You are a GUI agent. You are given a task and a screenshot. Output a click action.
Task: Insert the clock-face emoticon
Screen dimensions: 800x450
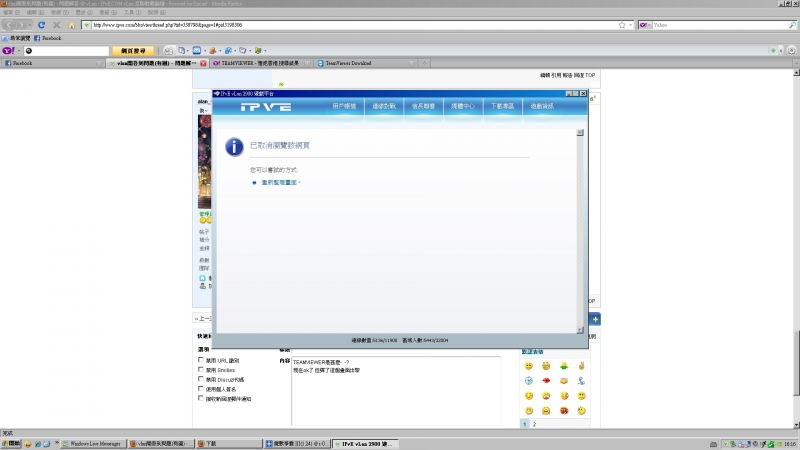(x=529, y=381)
